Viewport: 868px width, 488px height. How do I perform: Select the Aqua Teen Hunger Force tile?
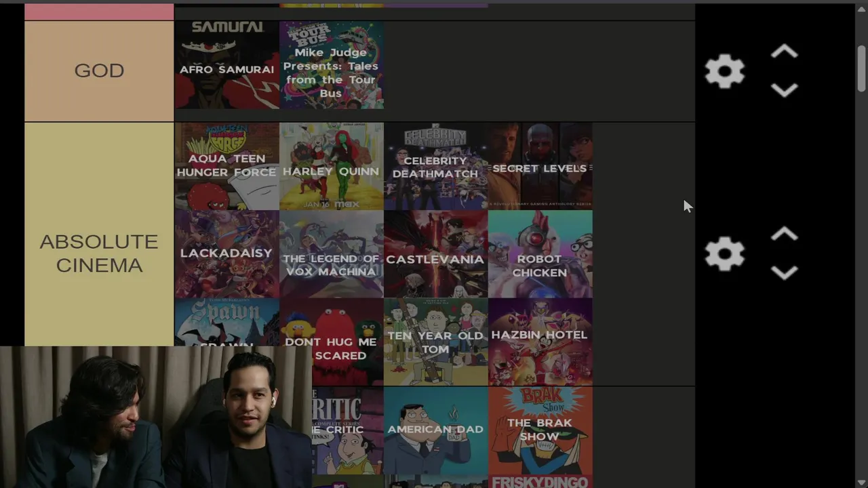point(227,166)
